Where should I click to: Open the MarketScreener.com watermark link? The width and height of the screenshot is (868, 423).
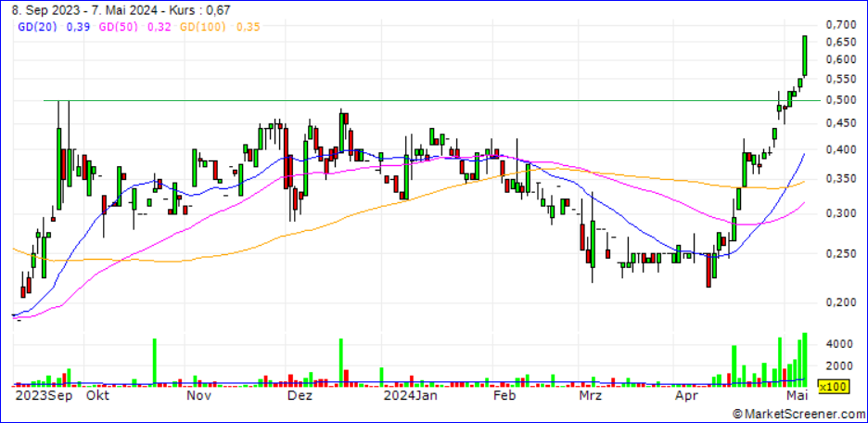[800, 413]
